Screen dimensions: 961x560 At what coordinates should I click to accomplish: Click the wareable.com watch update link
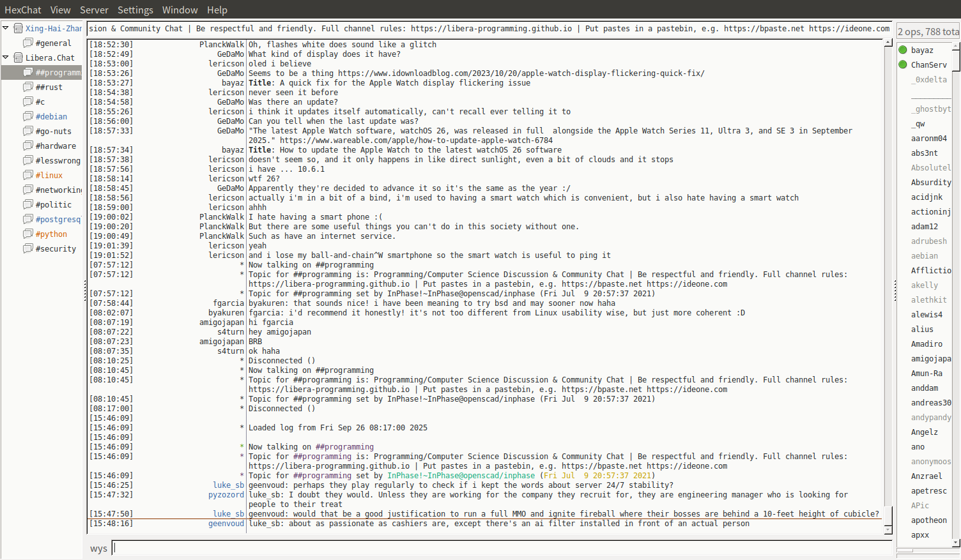click(x=416, y=140)
